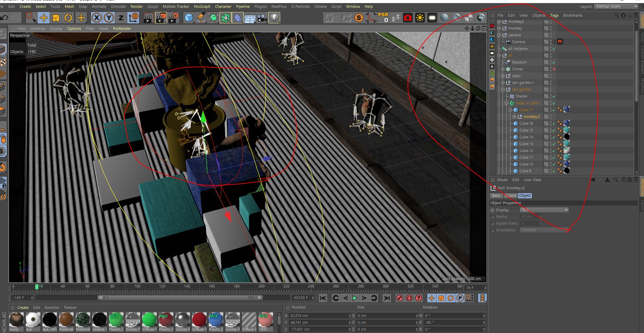The width and height of the screenshot is (644, 333).
Task: Expand the statu tree item
Action: coord(503,76)
